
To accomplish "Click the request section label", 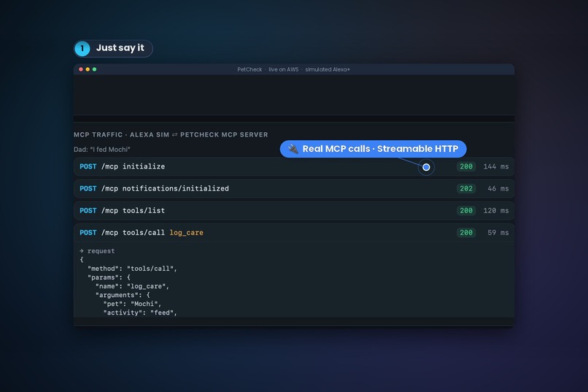I will (x=97, y=251).
